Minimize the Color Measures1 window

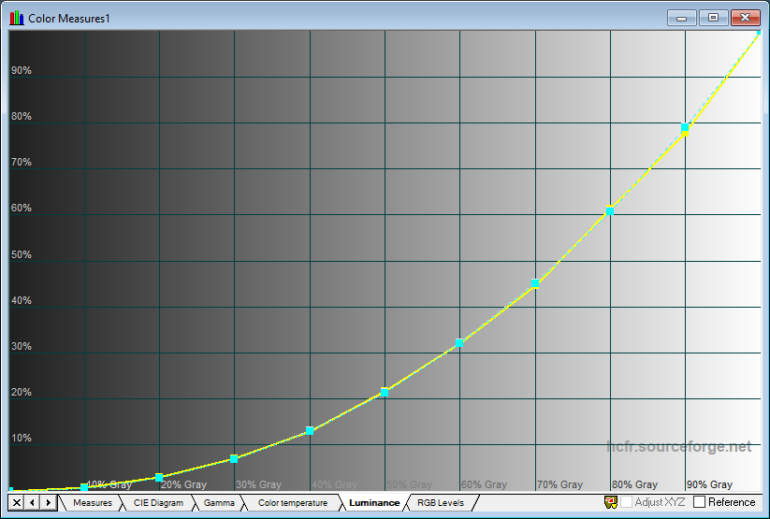(681, 18)
